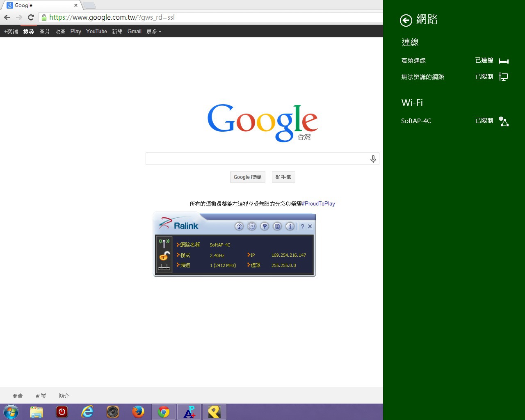Open +奕端 in the Google bar

coord(11,32)
